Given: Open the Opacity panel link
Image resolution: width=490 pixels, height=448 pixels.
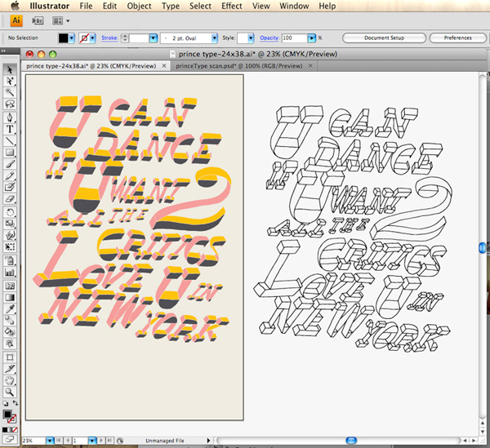Looking at the screenshot, I should coord(269,38).
